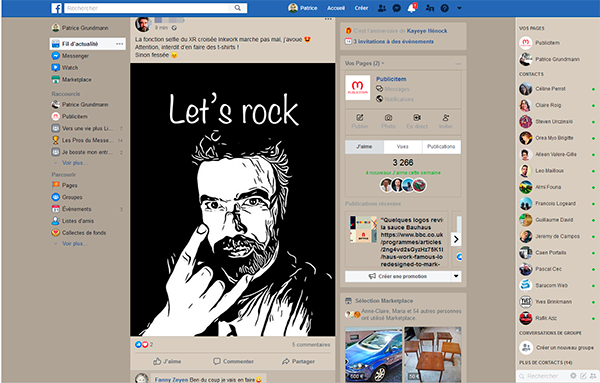Open Messenger icon in top bar
The width and height of the screenshot is (600, 383).
tap(397, 8)
